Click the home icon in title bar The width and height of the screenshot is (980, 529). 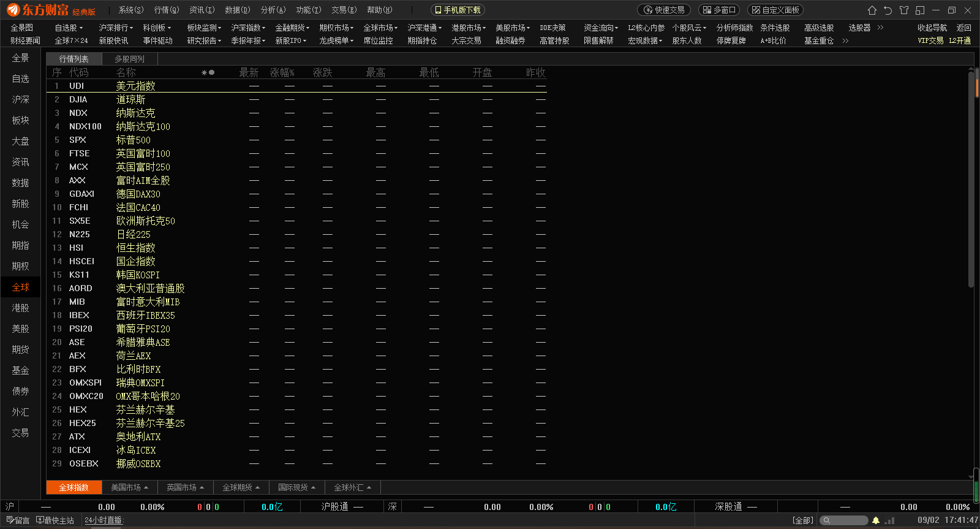pyautogui.click(x=872, y=10)
